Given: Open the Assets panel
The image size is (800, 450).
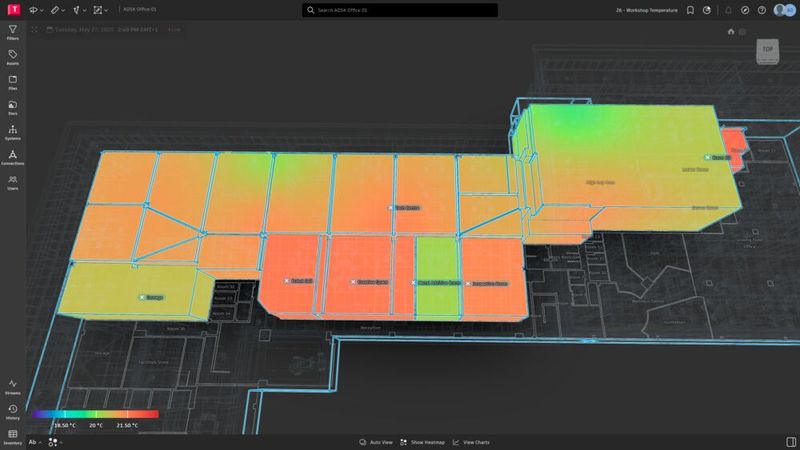Looking at the screenshot, I should click(13, 57).
